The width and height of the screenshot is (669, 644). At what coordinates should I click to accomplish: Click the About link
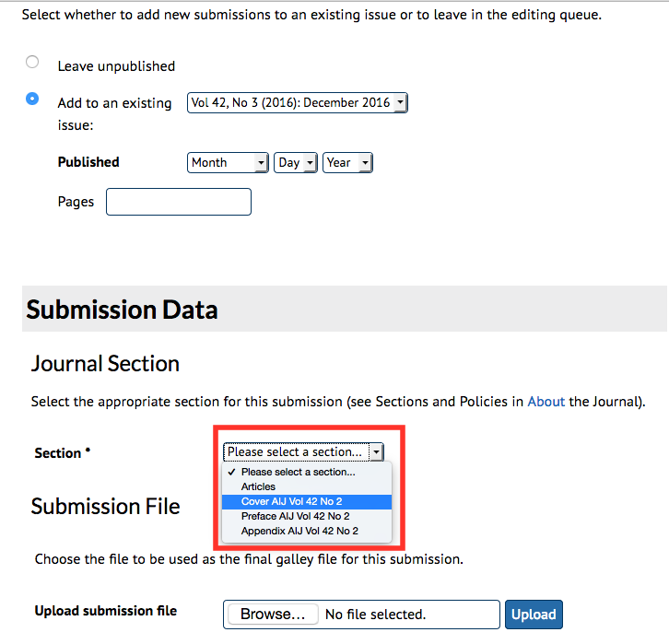point(546,402)
